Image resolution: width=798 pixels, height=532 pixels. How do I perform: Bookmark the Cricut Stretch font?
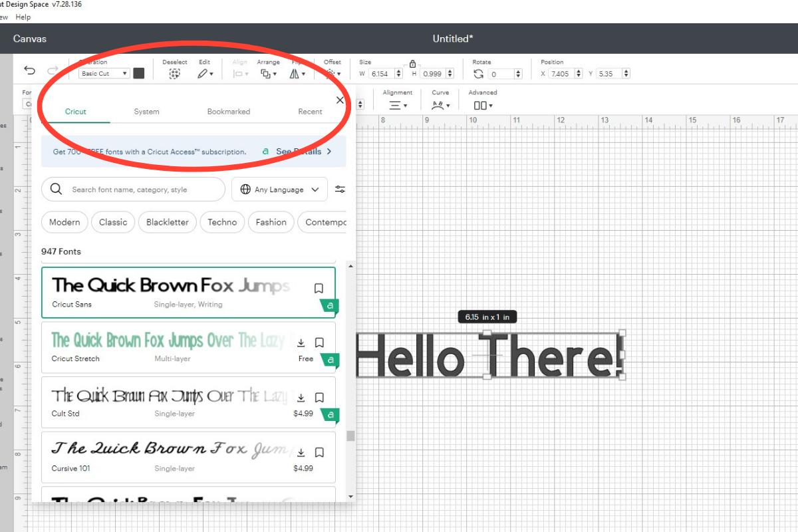click(319, 342)
